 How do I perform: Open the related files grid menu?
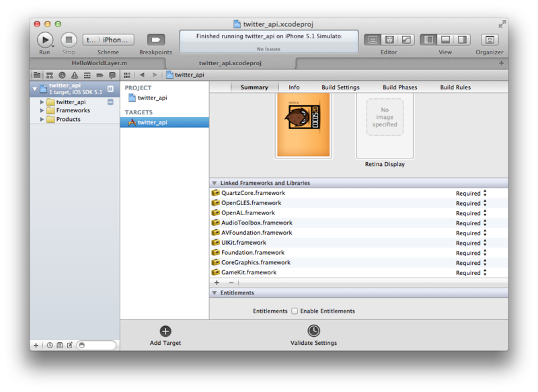tap(127, 75)
